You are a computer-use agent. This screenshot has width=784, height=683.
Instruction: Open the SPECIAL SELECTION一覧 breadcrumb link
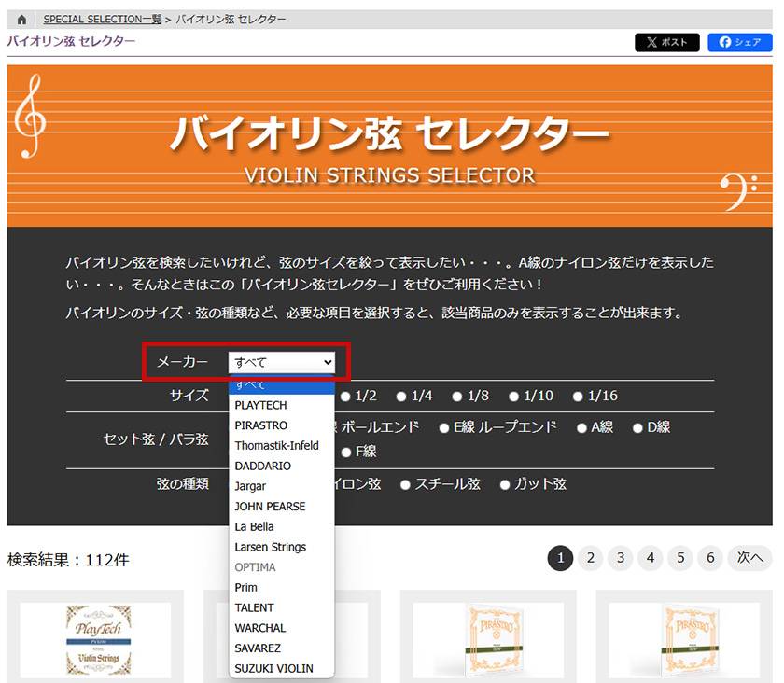click(x=102, y=20)
